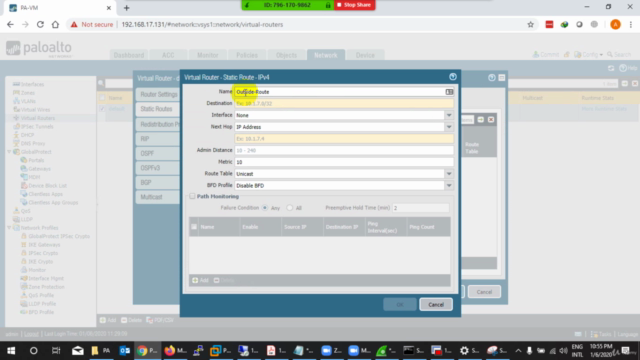This screenshot has height=360, width=640.
Task: Click the Preemptive Hold Time field
Action: [420, 208]
